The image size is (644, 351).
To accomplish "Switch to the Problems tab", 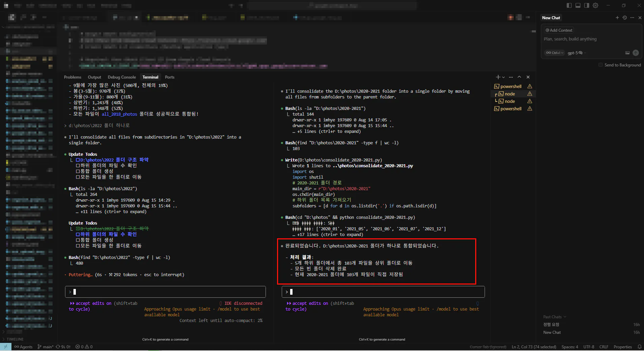I will pos(72,77).
